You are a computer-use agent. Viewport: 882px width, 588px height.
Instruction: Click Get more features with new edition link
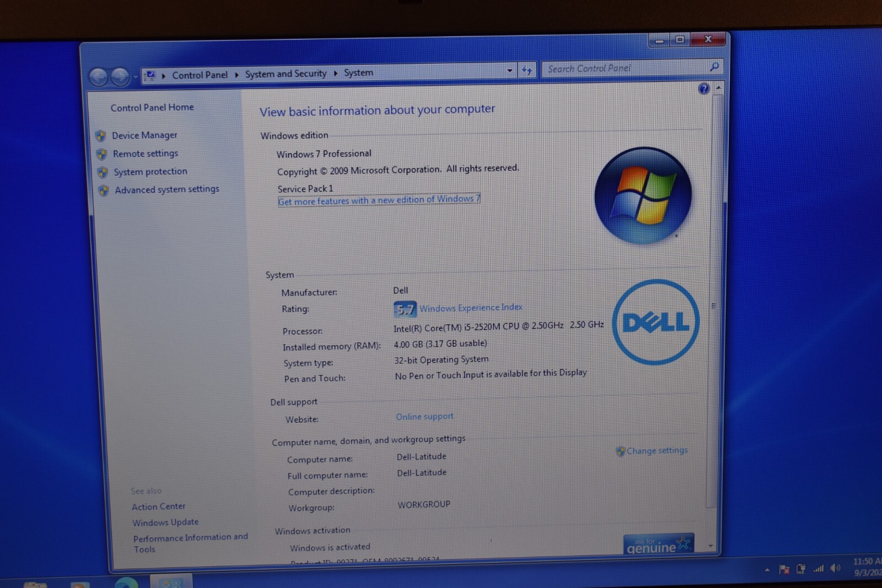pyautogui.click(x=379, y=199)
